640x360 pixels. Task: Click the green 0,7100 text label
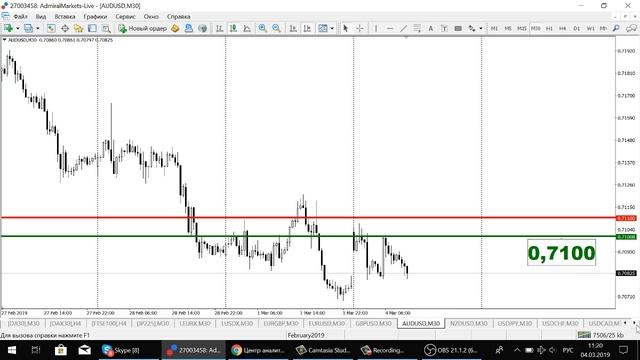pyautogui.click(x=561, y=253)
